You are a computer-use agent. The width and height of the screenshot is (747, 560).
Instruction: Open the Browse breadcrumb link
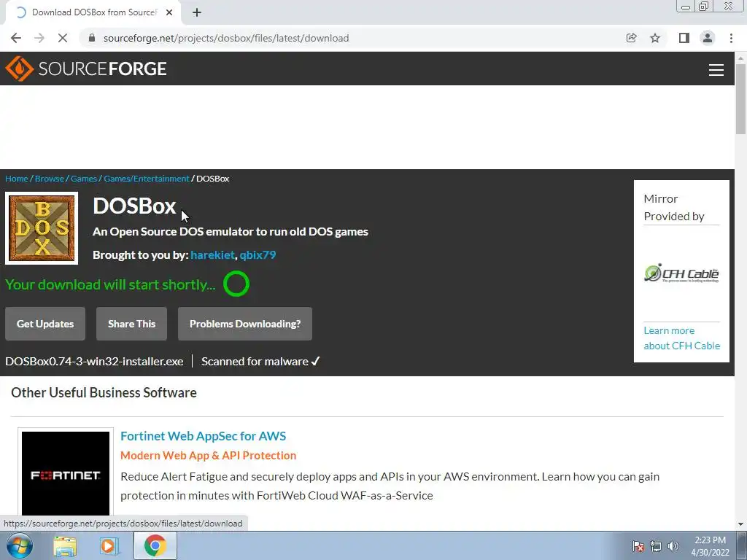(50, 179)
